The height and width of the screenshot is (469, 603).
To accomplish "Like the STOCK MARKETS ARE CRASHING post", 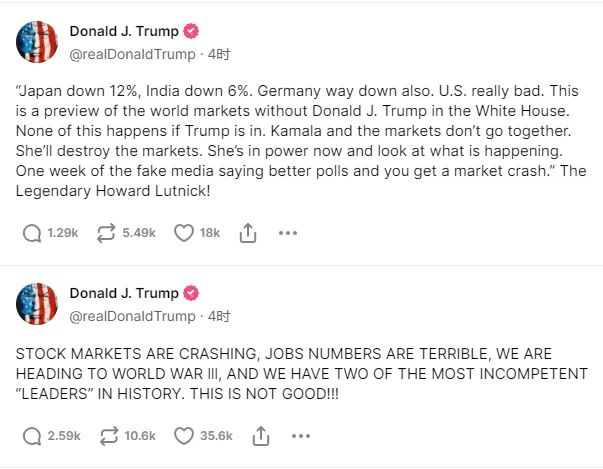I will (x=184, y=436).
